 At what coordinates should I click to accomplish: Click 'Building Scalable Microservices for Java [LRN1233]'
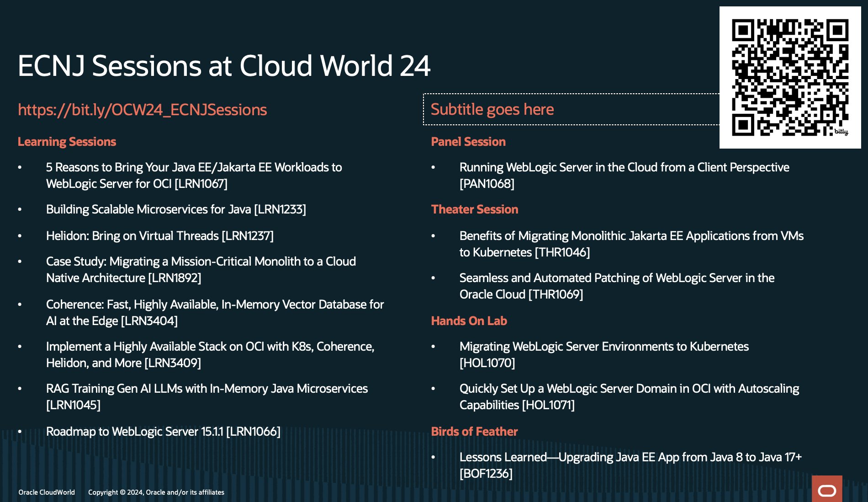coord(176,209)
